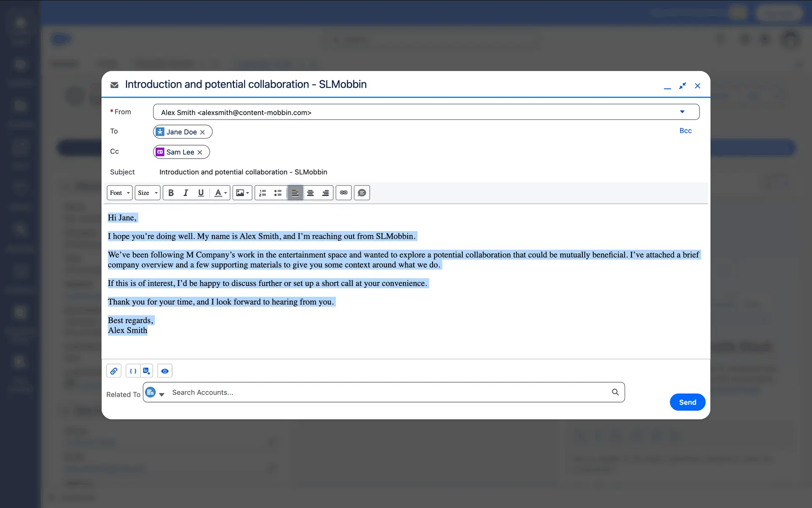Toggle email preview eye icon
Image resolution: width=812 pixels, height=508 pixels.
165,371
